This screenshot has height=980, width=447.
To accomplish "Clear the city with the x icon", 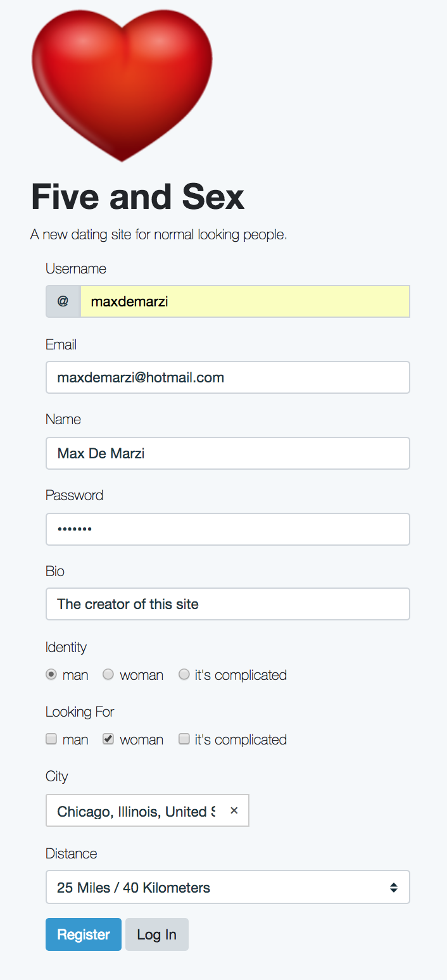I will (x=234, y=810).
